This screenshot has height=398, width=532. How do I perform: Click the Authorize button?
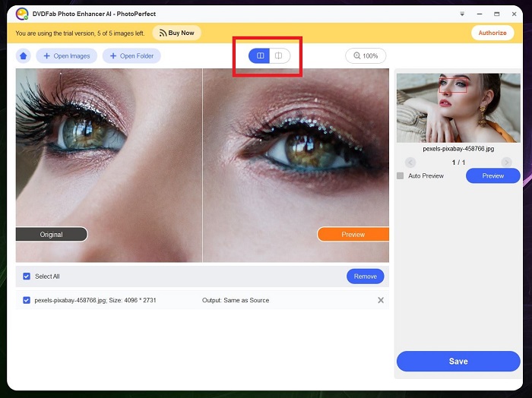(492, 33)
